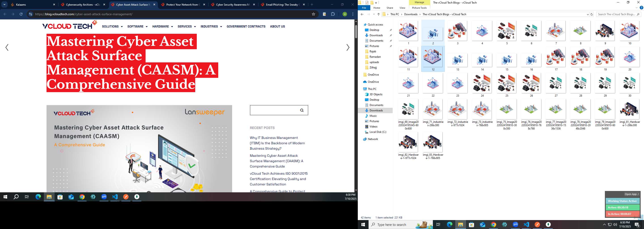Expand the HARDWARE menu
This screenshot has width=644, height=229.
pyautogui.click(x=163, y=26)
